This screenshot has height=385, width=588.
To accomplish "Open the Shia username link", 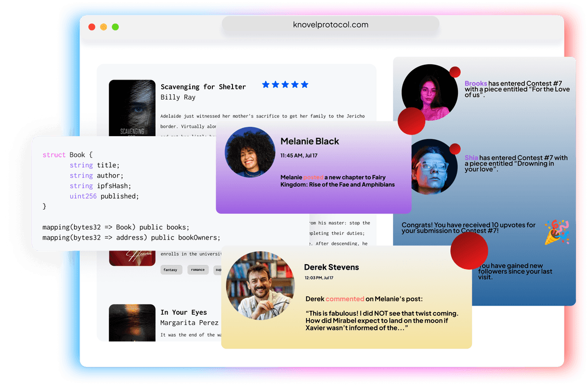I will 471,158.
